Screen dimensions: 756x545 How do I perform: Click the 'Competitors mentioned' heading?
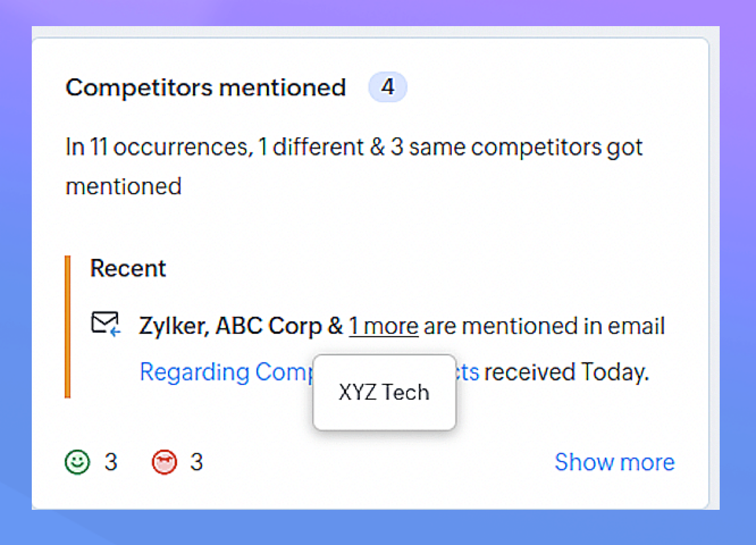click(205, 87)
